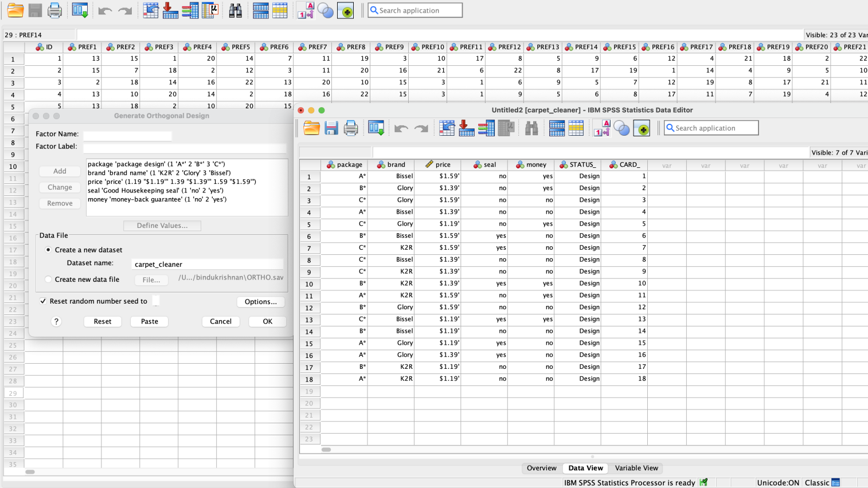Click the Paste button in the dialog
The height and width of the screenshot is (488, 868).
tap(150, 321)
